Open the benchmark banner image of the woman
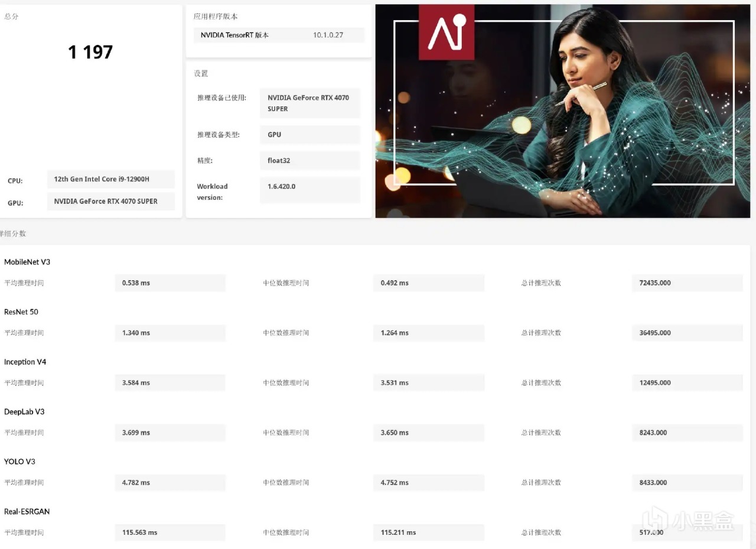The image size is (756, 549). 562,111
